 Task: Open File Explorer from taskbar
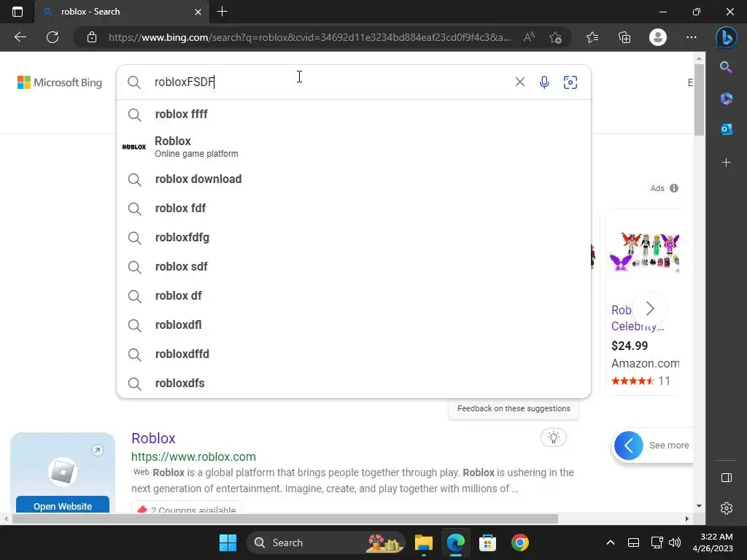(423, 542)
